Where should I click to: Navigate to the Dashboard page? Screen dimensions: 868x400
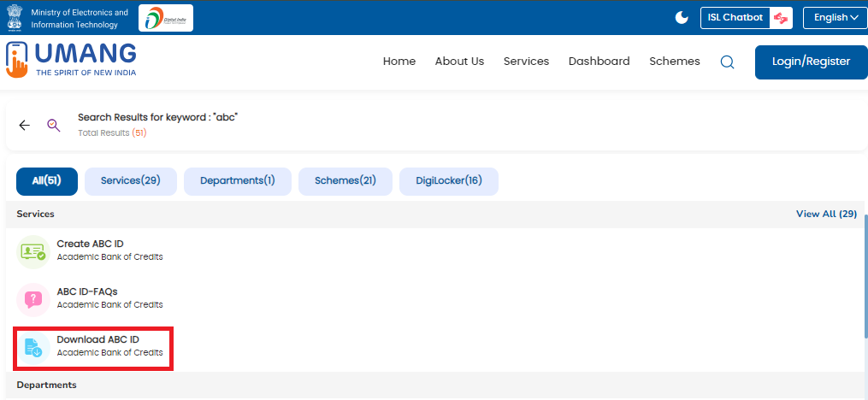599,62
